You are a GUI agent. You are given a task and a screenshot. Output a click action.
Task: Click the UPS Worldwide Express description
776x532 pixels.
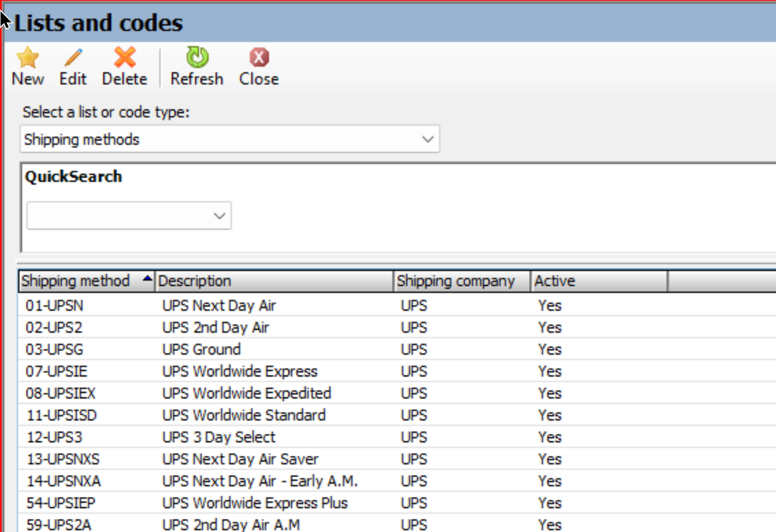pyautogui.click(x=240, y=371)
